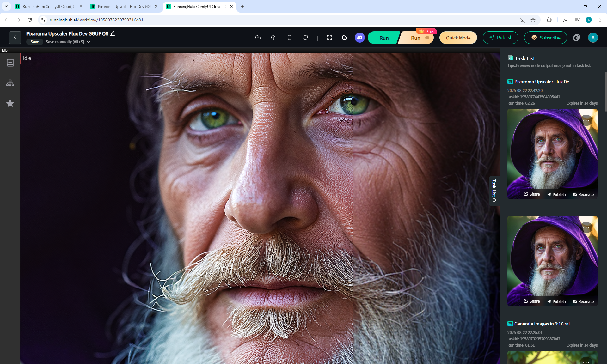Click the Subscribe button
The image size is (607, 364).
point(545,38)
